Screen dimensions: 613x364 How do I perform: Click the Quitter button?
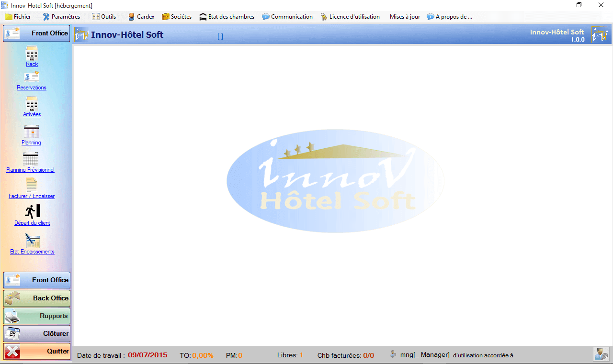[36, 351]
